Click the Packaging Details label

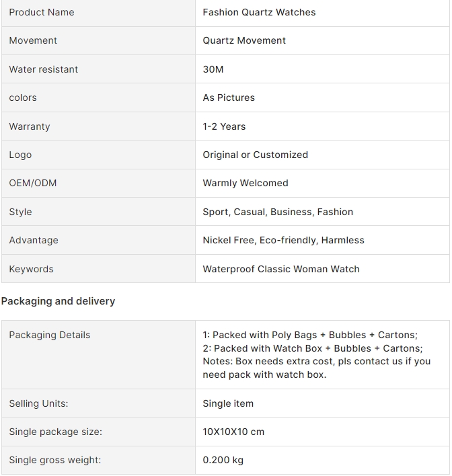click(x=50, y=335)
